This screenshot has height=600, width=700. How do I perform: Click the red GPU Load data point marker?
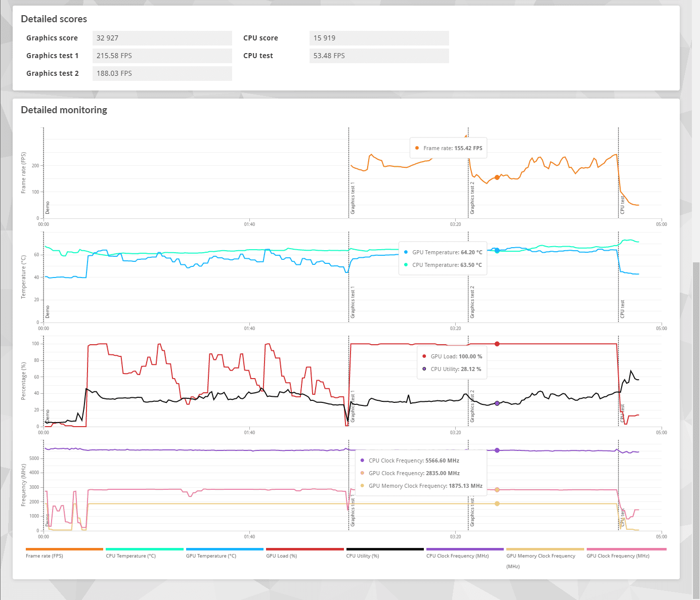click(497, 344)
